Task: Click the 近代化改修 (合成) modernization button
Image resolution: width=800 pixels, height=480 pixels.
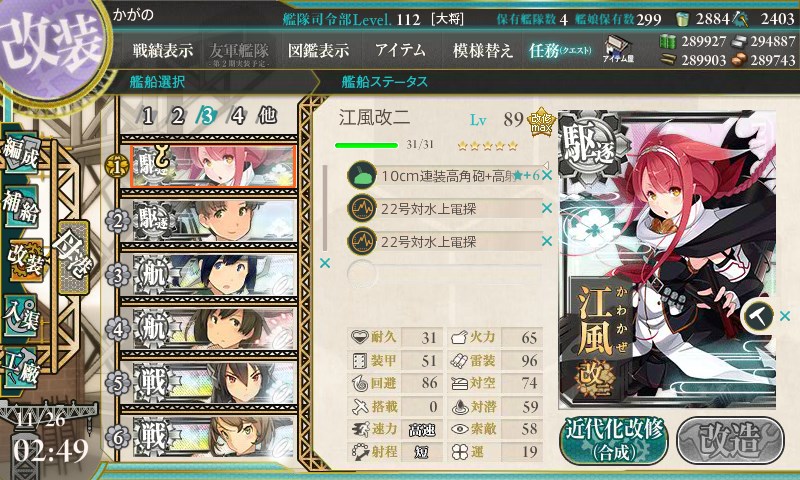Action: [x=614, y=440]
